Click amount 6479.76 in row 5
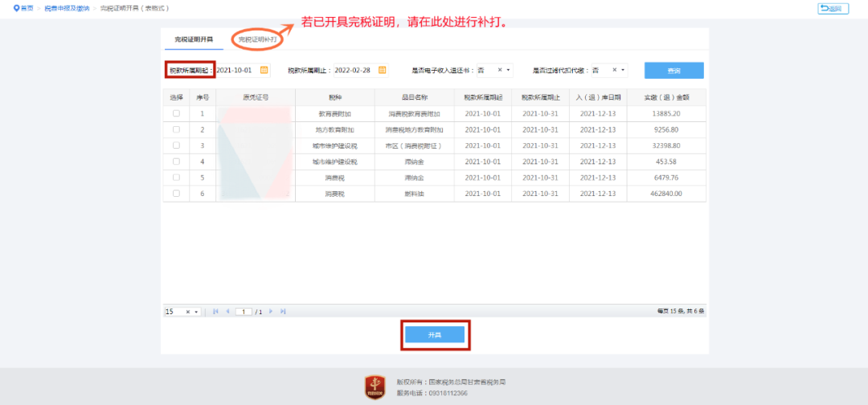The height and width of the screenshot is (405, 868). (666, 178)
